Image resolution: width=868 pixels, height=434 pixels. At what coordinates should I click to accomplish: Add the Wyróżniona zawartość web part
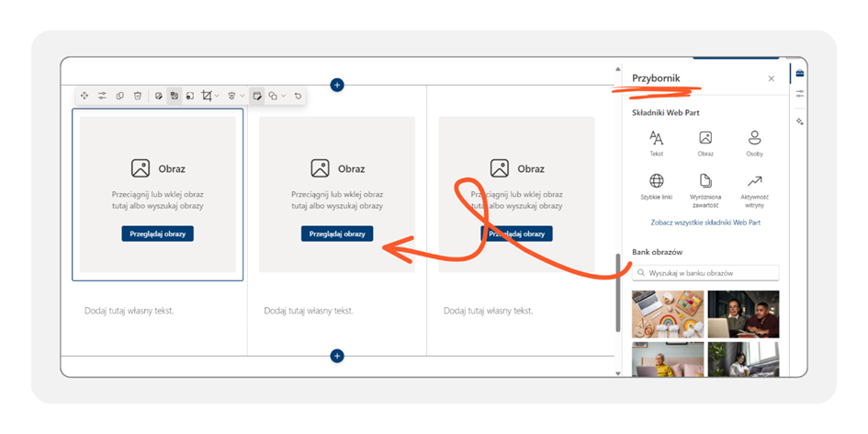pos(705,190)
